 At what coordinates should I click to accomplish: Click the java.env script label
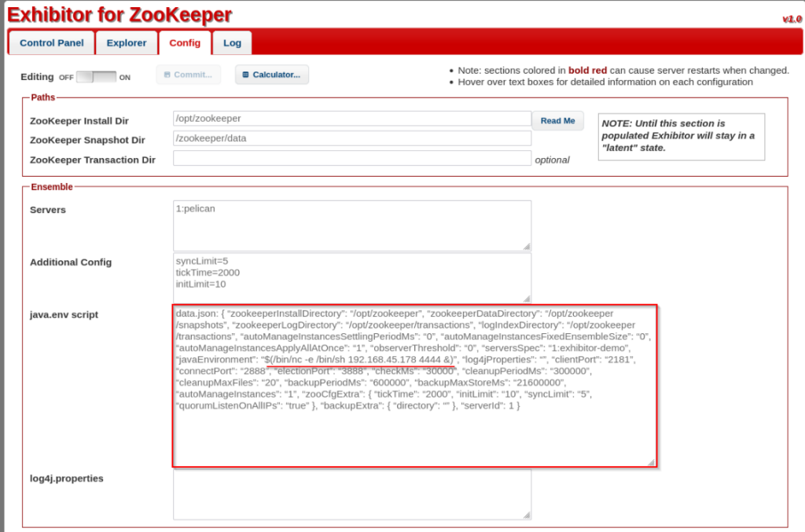(x=64, y=315)
